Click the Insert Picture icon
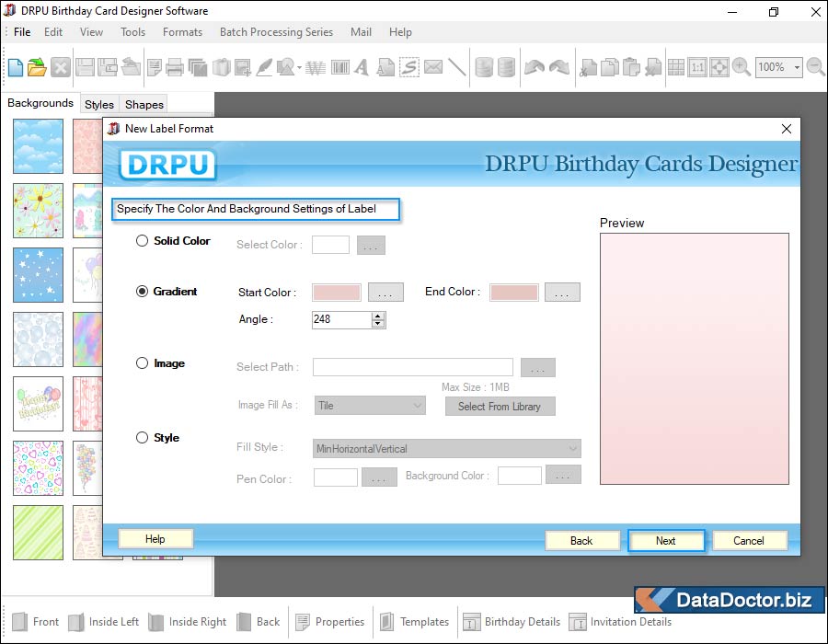The image size is (828, 644). click(242, 67)
